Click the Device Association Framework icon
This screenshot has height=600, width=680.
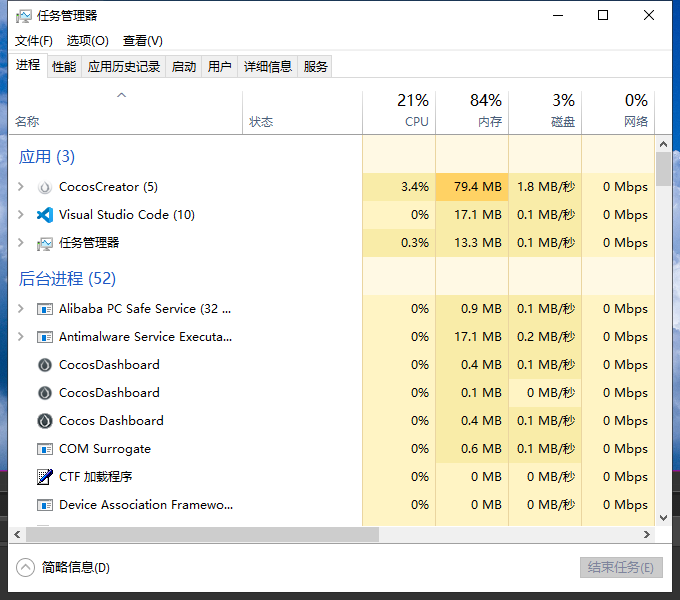coord(44,505)
